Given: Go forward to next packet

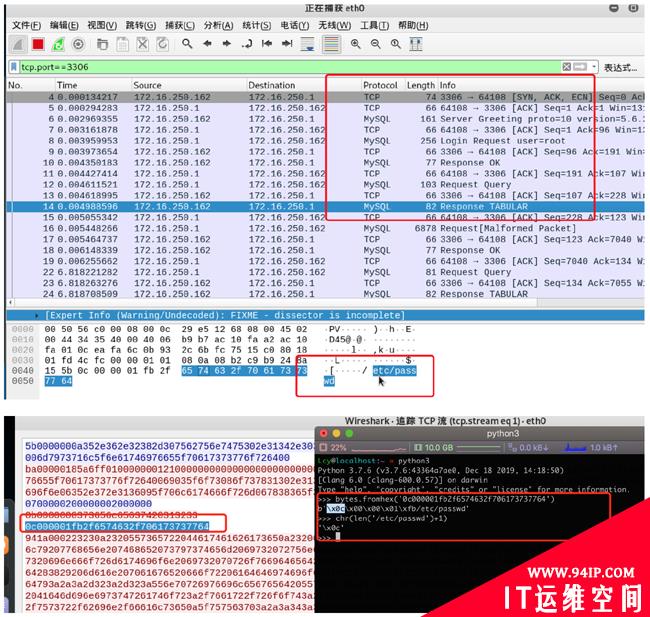Looking at the screenshot, I should [x=227, y=44].
